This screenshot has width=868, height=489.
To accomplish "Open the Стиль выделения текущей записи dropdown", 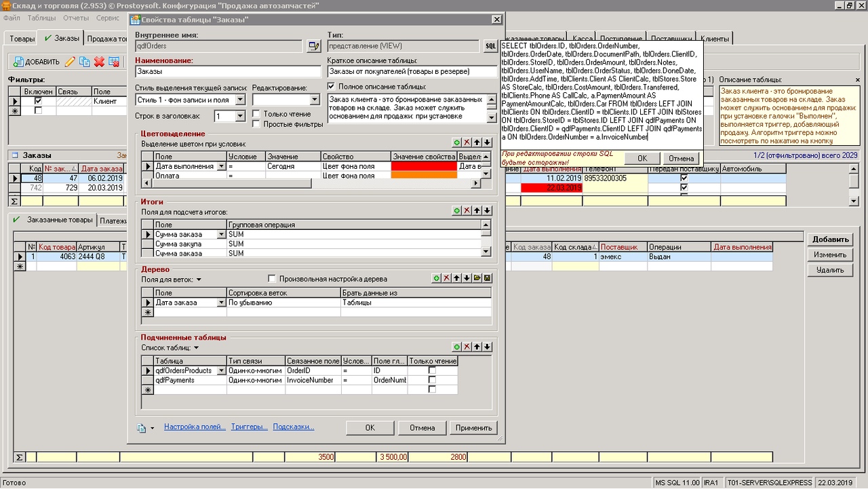I will pyautogui.click(x=240, y=100).
